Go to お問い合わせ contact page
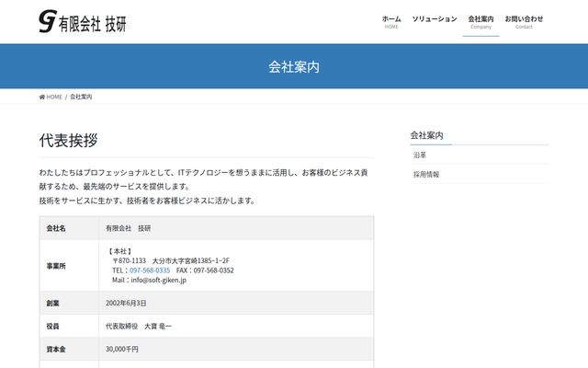588x368 pixels. tap(524, 22)
